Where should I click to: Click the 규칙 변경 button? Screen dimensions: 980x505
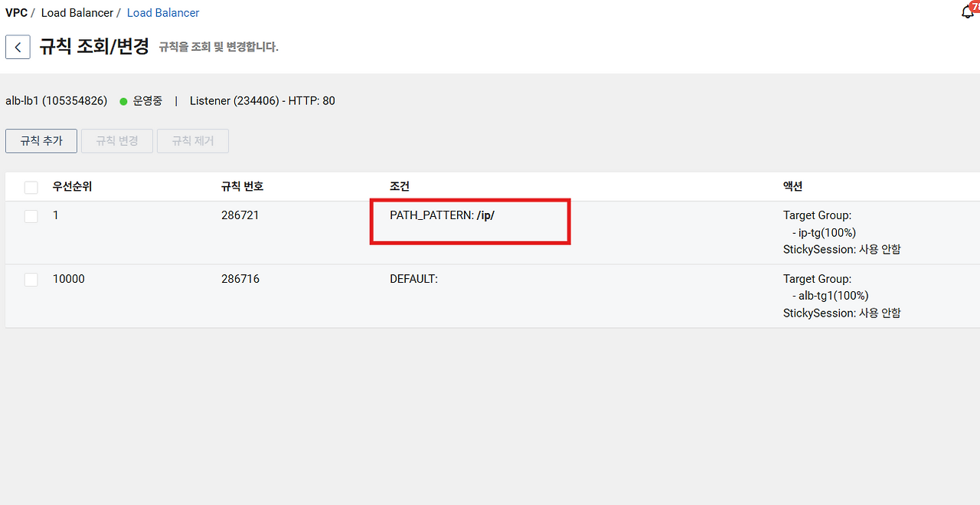[117, 141]
